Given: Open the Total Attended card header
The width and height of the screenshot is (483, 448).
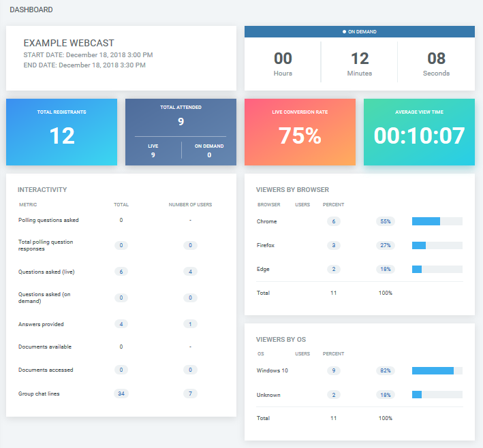Looking at the screenshot, I should [x=181, y=107].
